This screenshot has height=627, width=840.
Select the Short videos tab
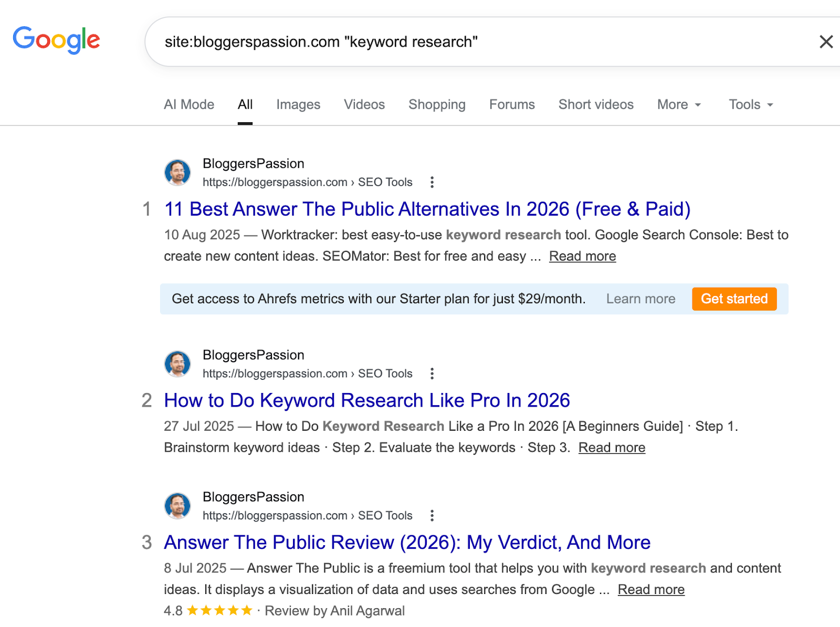click(x=596, y=104)
